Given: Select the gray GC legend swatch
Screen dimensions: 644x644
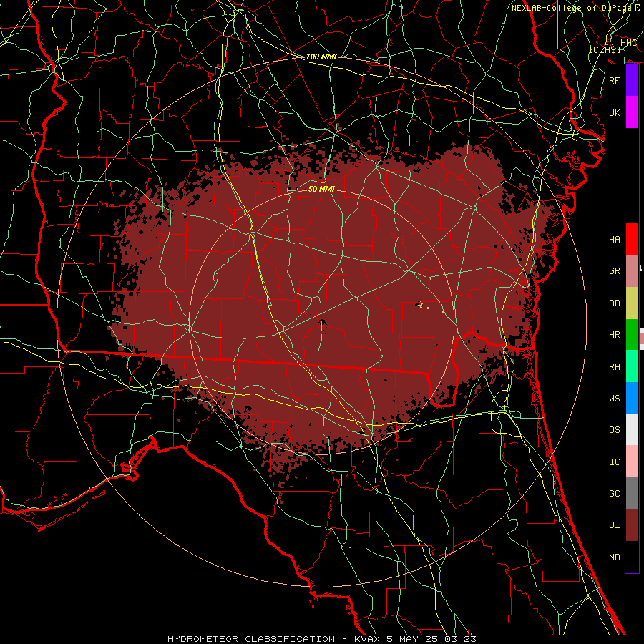Looking at the screenshot, I should [x=632, y=493].
